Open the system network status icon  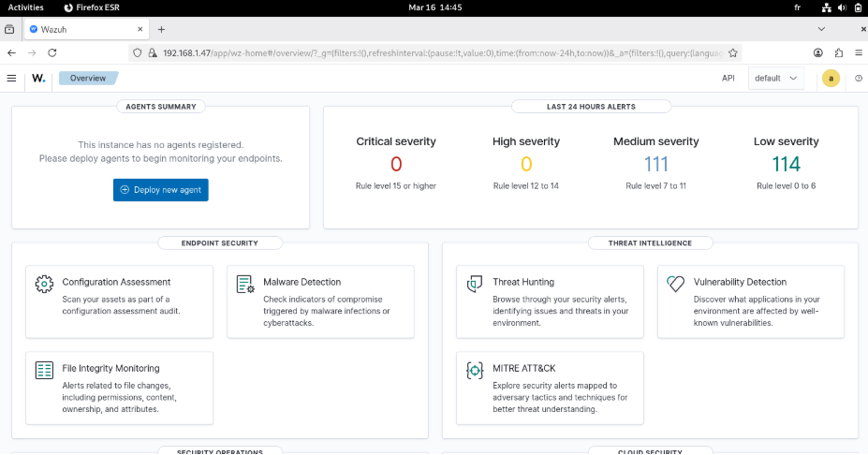pos(826,7)
